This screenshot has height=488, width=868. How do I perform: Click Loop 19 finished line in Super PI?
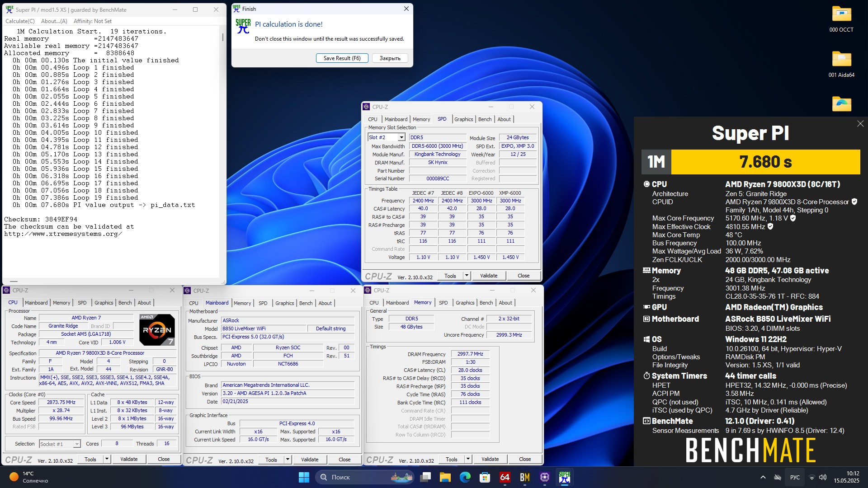(x=75, y=197)
